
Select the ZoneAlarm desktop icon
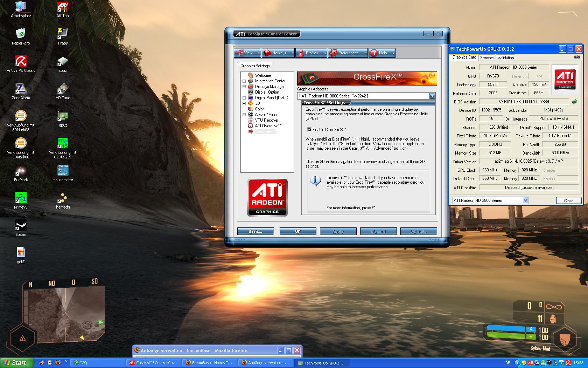coord(21,91)
